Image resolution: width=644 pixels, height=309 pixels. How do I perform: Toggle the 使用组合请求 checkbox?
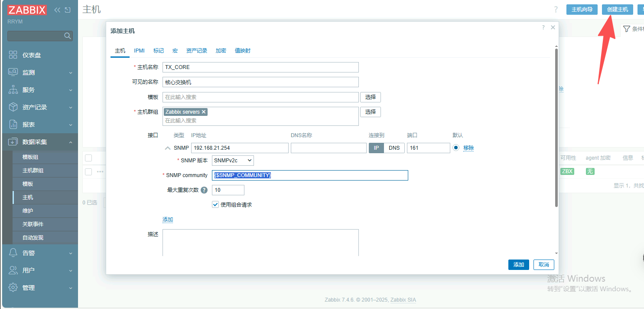[x=215, y=204]
